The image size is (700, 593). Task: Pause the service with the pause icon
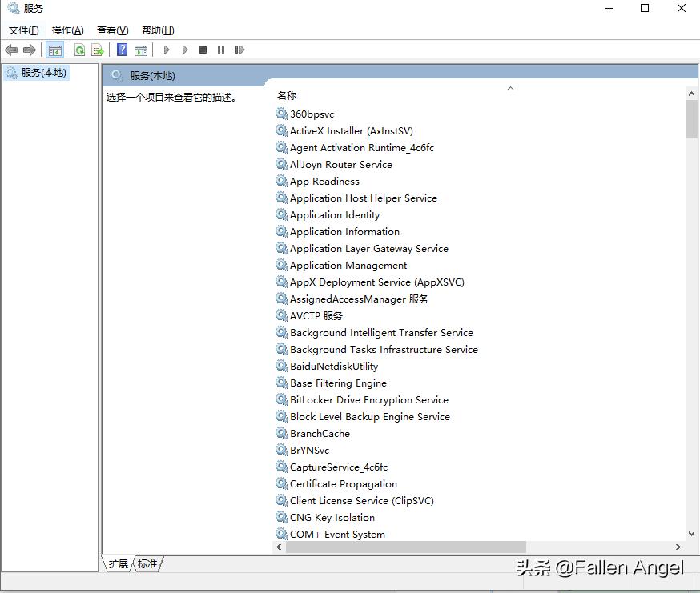tap(221, 49)
